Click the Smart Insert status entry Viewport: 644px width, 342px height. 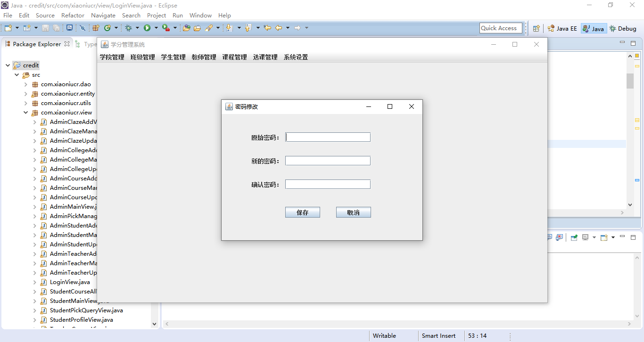(438, 336)
